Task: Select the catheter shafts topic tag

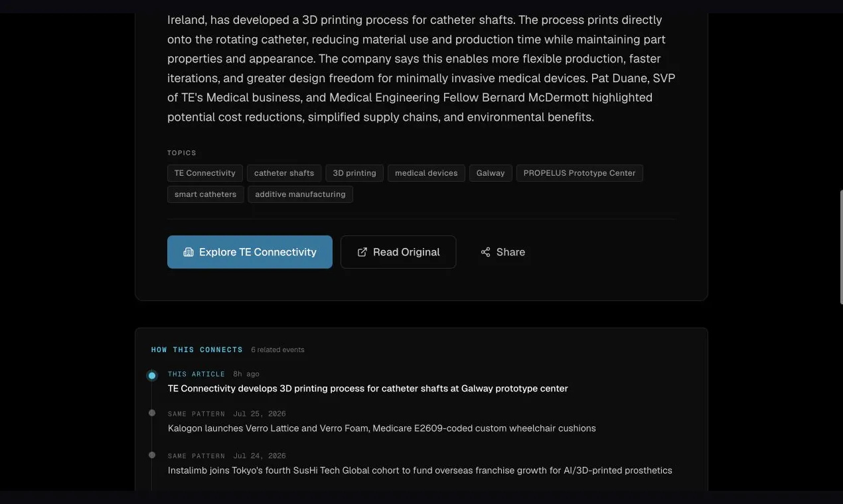Action: coord(284,173)
